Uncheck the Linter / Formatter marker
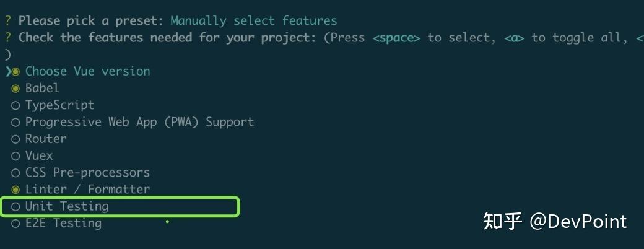 [15, 189]
